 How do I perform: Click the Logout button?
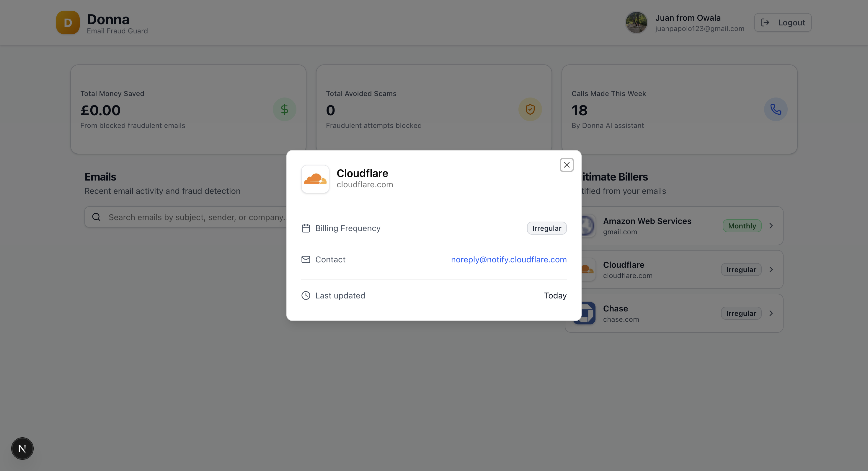pyautogui.click(x=782, y=22)
